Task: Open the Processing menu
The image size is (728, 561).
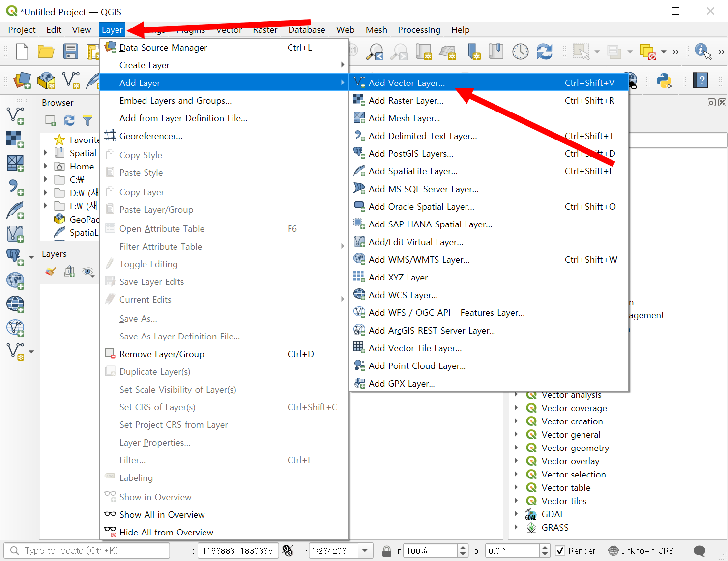Action: click(419, 30)
